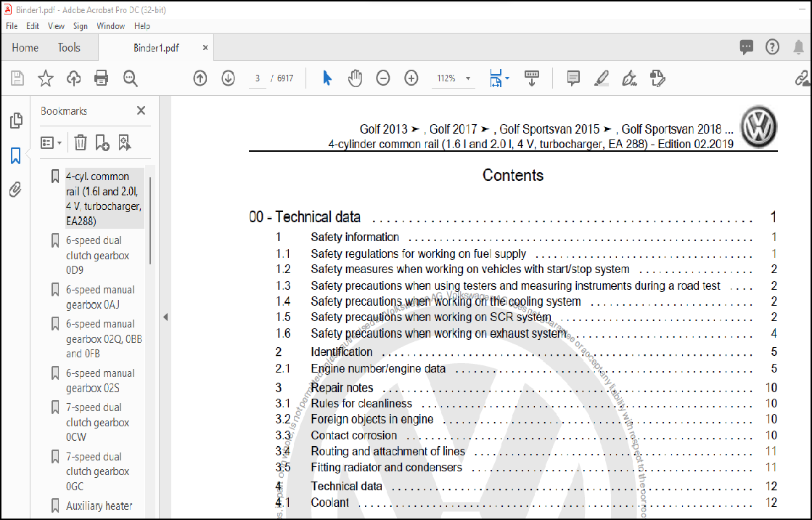Add a new bookmark
This screenshot has width=812, height=520.
pos(102,142)
